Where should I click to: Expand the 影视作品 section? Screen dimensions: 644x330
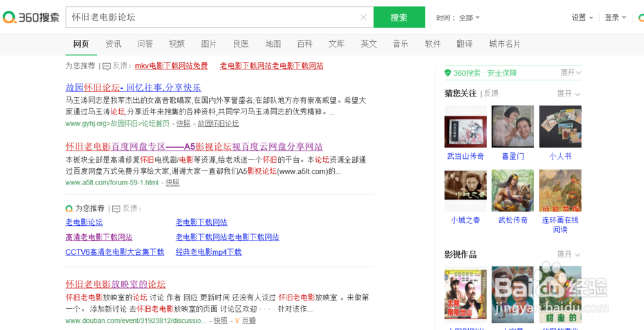coord(569,255)
